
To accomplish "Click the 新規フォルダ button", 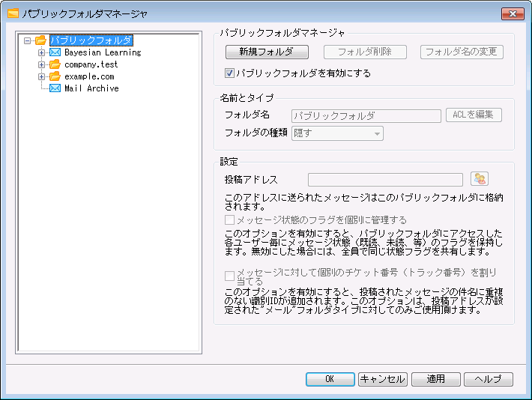I will [267, 52].
